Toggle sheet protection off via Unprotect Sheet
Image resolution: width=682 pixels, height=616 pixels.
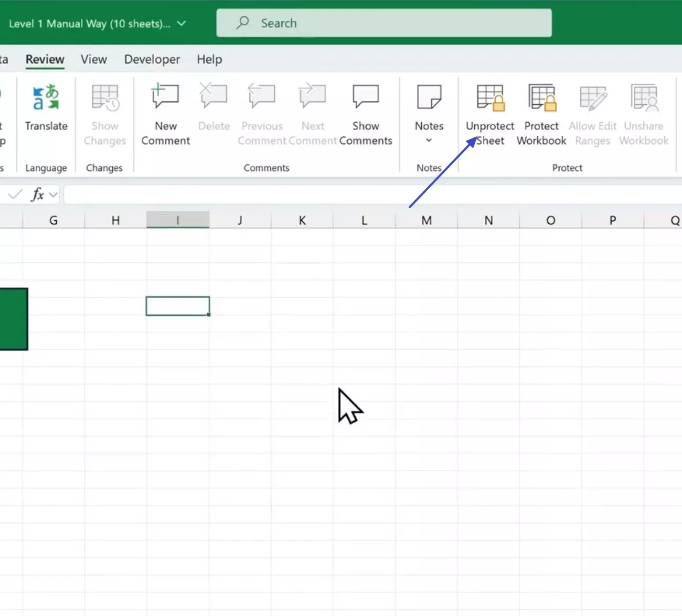tap(489, 113)
